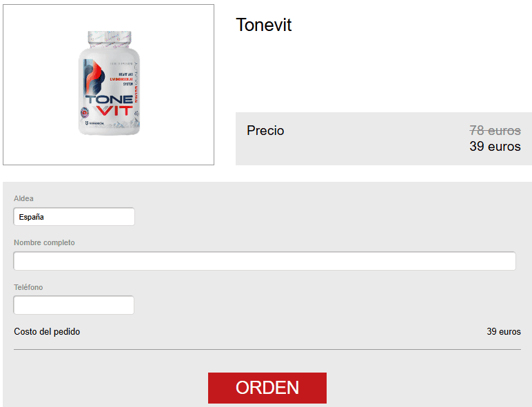Focus the Nombre completo input field
The image size is (532, 407).
[265, 261]
